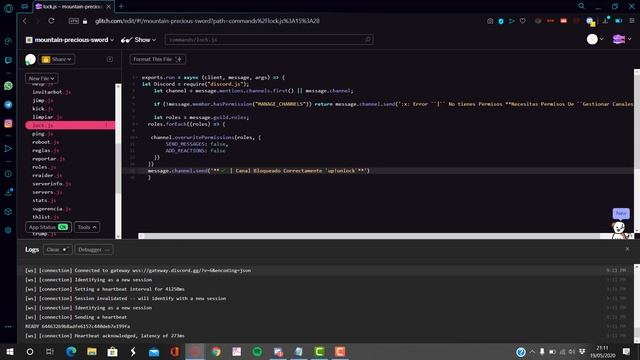Screen dimensions: 640x360
Task: Open the help question mark in system tray
Action: pyautogui.click(x=521, y=352)
